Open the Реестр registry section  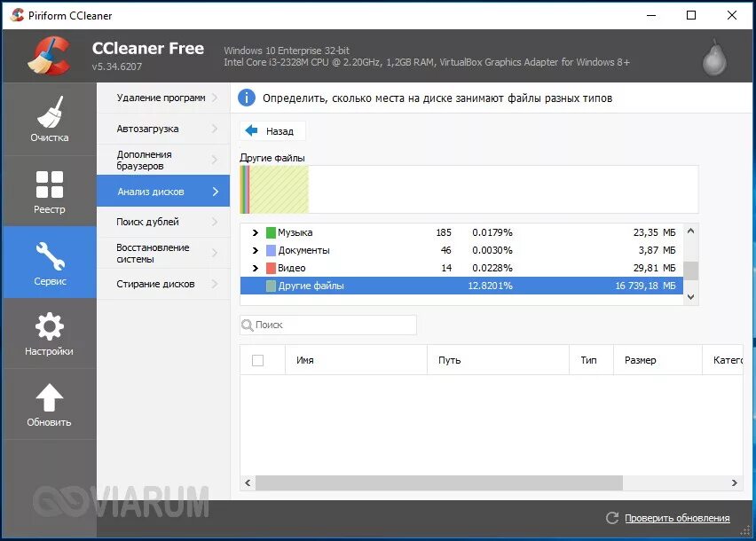click(x=49, y=192)
